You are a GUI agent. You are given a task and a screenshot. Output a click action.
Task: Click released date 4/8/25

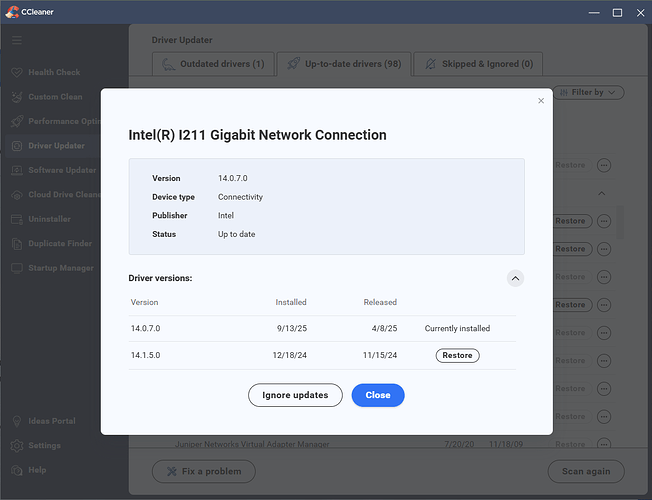(385, 329)
